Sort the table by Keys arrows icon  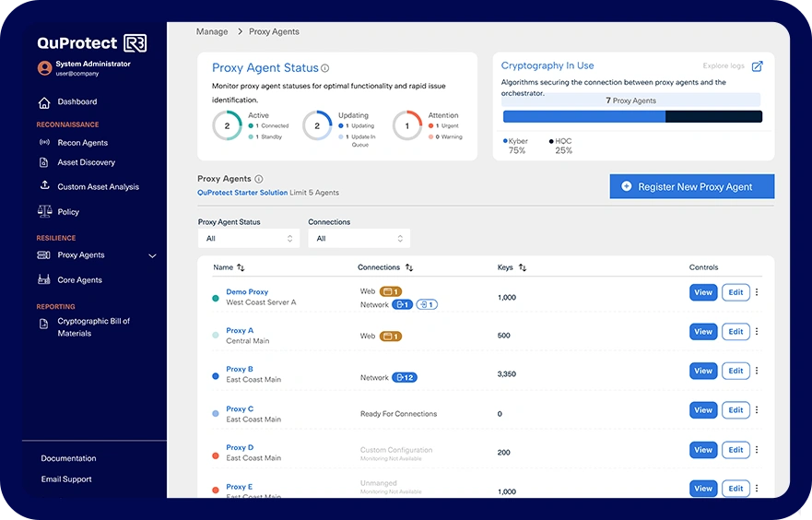click(x=523, y=267)
